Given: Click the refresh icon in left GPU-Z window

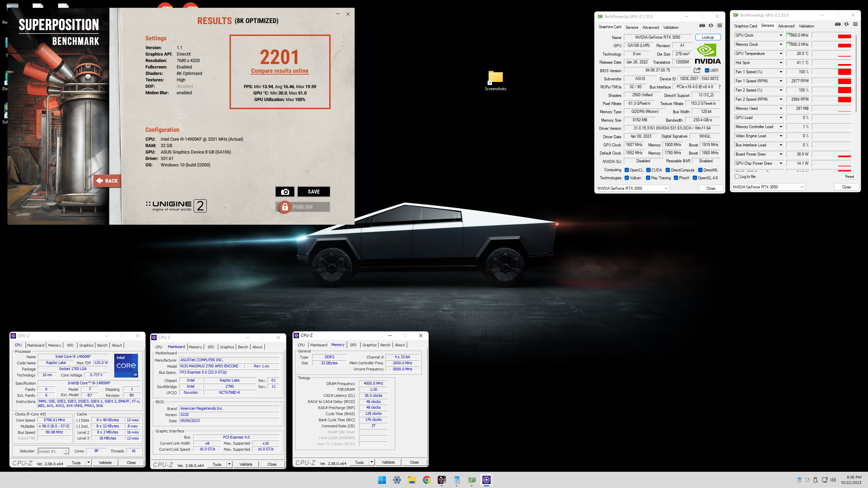Looking at the screenshot, I should 711,25.
